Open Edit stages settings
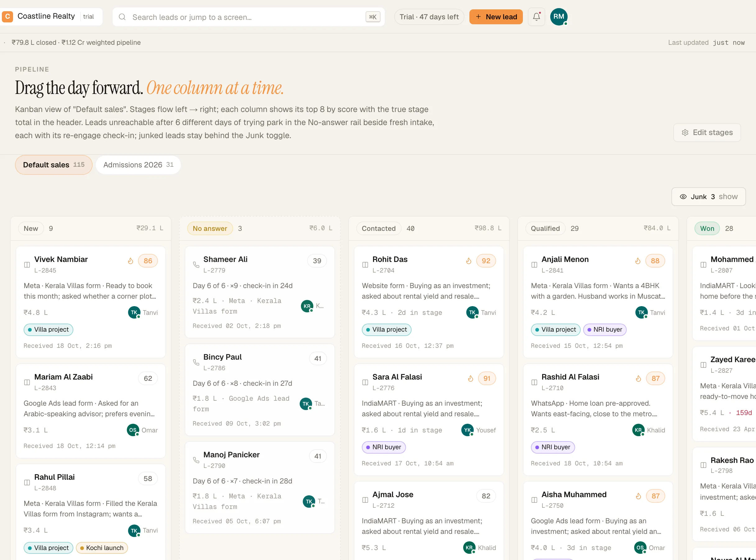Viewport: 756px width, 560px height. click(707, 133)
